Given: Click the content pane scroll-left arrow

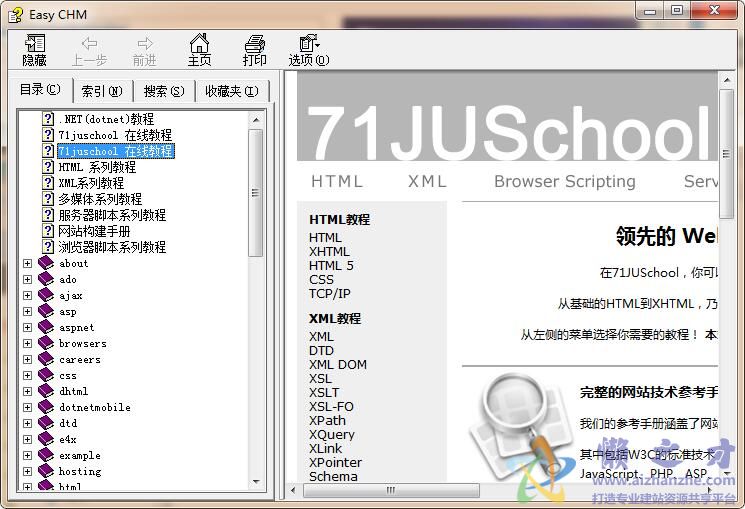Looking at the screenshot, I should 293,490.
